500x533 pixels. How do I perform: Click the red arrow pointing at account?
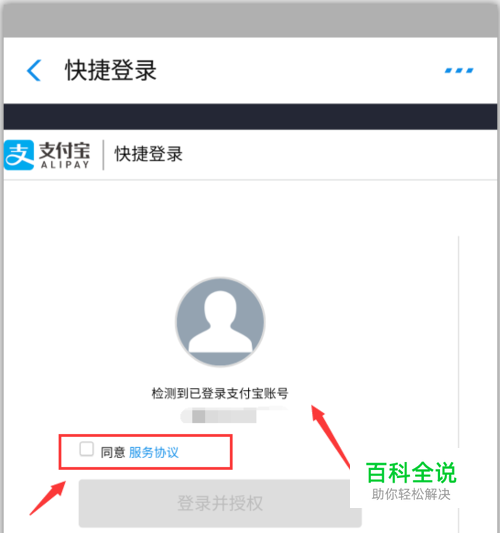(330, 436)
